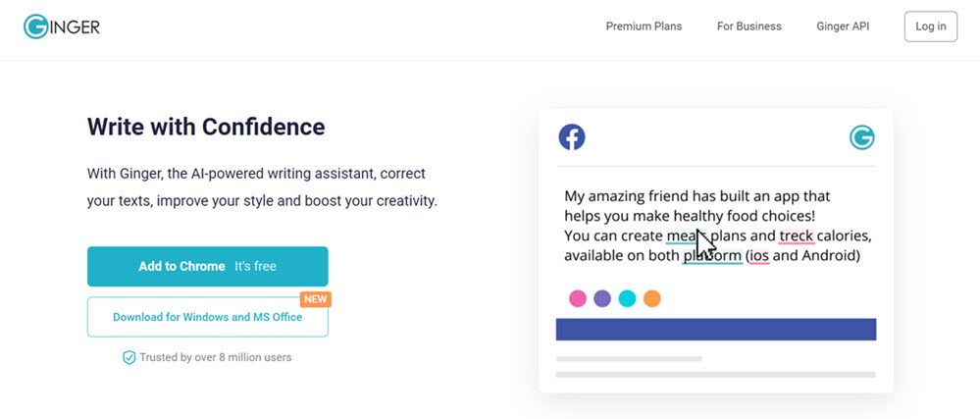The width and height of the screenshot is (980, 419).
Task: Download for Windows and MS Office
Action: (x=208, y=317)
